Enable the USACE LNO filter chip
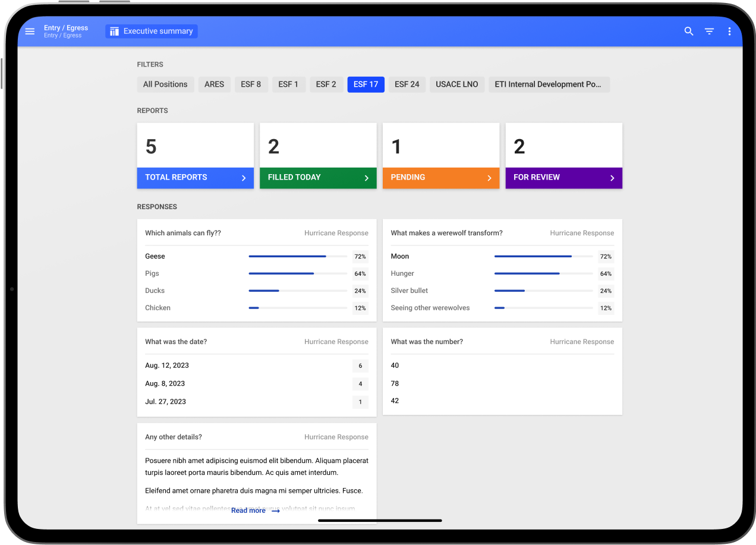The height and width of the screenshot is (545, 756). pyautogui.click(x=456, y=84)
